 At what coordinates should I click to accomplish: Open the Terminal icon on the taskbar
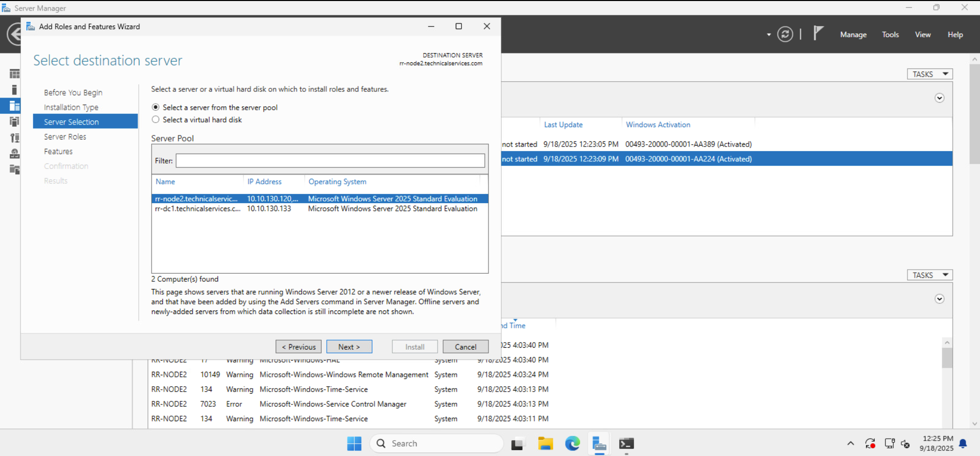coord(626,443)
